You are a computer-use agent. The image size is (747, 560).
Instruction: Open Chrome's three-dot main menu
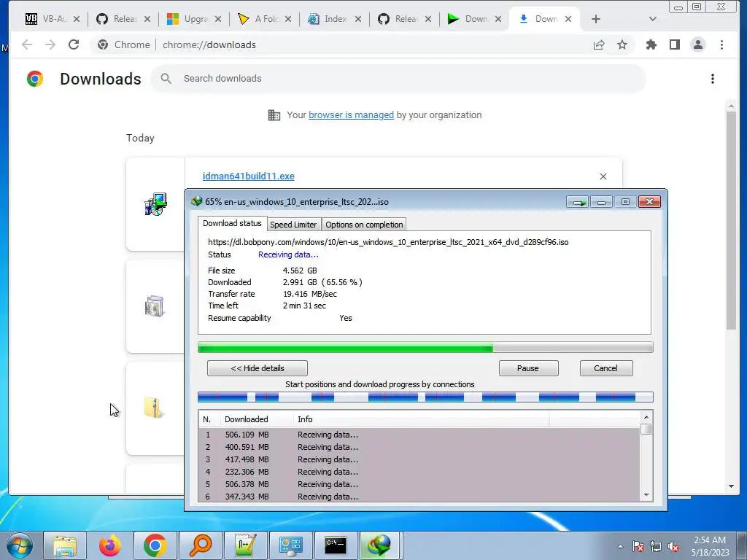(721, 44)
